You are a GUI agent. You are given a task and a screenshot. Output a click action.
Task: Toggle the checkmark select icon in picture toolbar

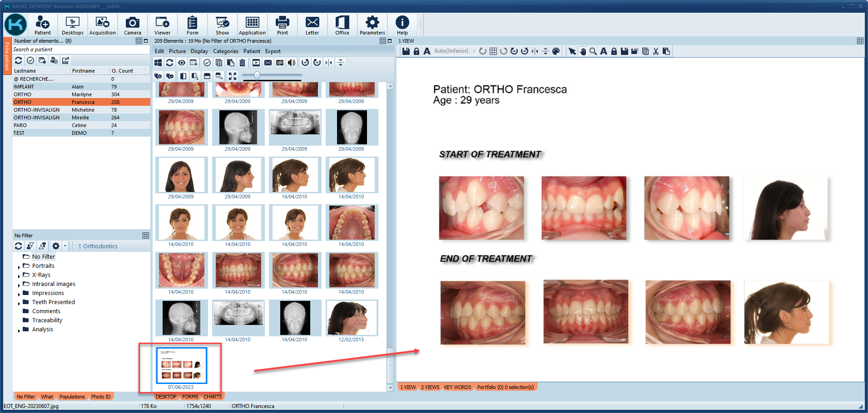[x=207, y=63]
